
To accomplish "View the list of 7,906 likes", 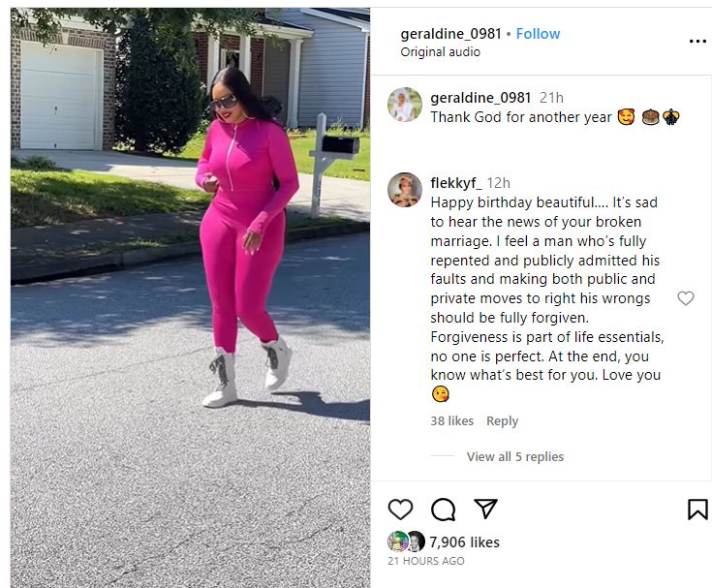I will point(464,542).
